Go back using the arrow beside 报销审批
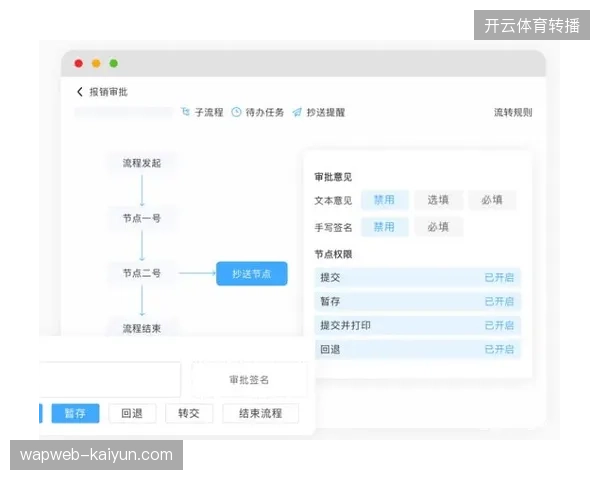 tap(80, 92)
